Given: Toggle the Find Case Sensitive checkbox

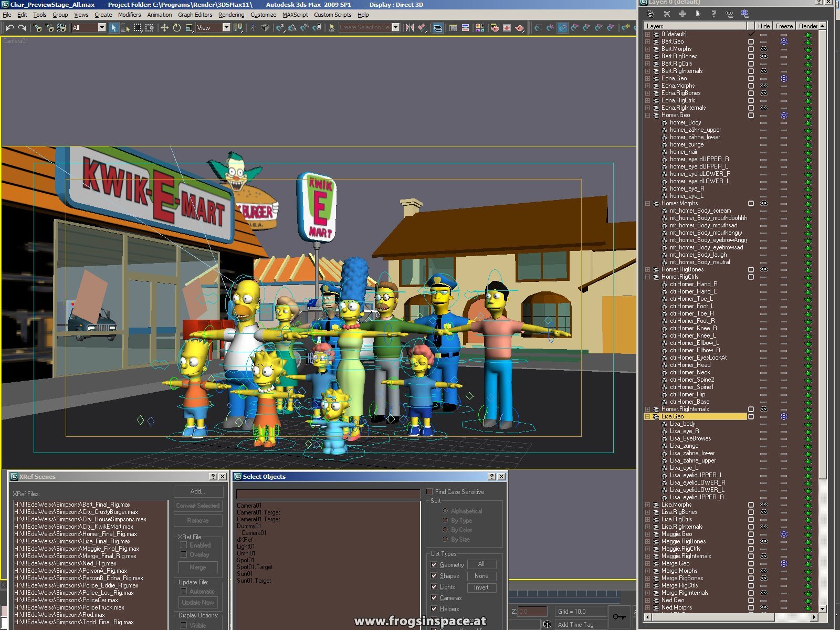Looking at the screenshot, I should pyautogui.click(x=429, y=492).
